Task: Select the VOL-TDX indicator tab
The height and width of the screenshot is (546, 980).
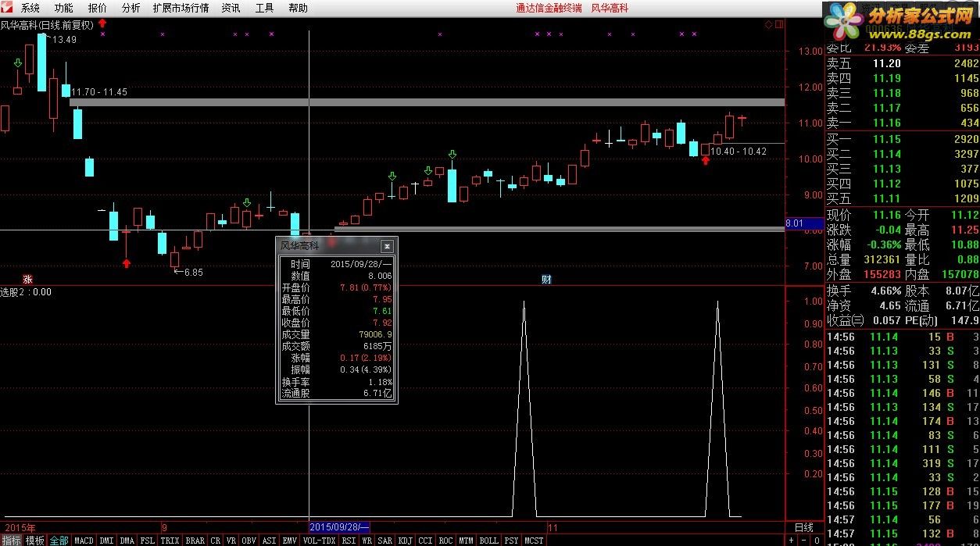Action: (x=319, y=540)
